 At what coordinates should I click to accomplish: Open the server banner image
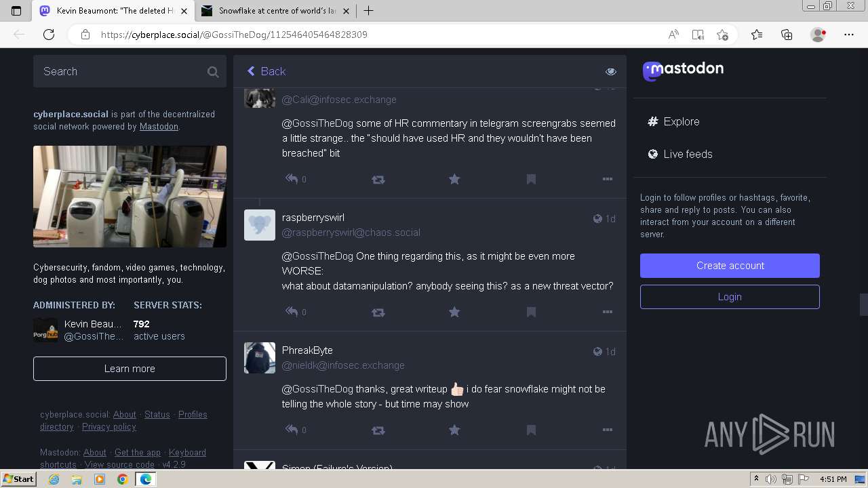click(130, 197)
